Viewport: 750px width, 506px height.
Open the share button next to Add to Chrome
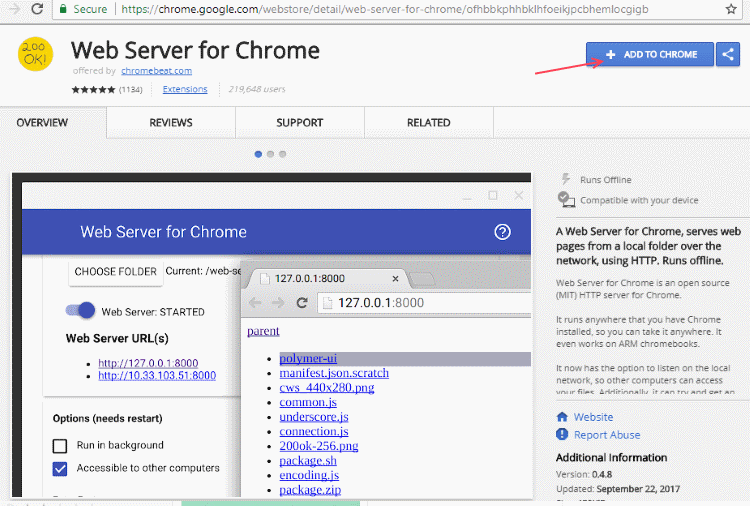tap(728, 54)
